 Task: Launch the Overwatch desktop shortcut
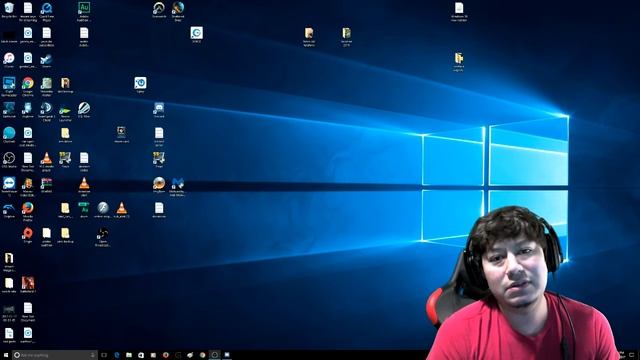(x=159, y=10)
